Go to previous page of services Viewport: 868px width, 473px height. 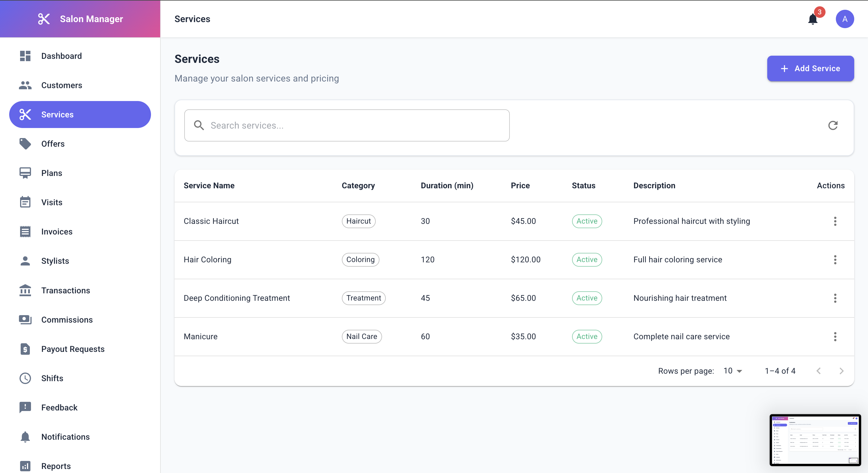(x=818, y=371)
